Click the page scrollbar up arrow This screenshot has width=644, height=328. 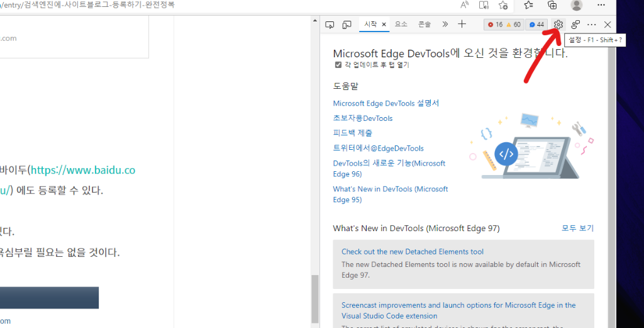[315, 20]
